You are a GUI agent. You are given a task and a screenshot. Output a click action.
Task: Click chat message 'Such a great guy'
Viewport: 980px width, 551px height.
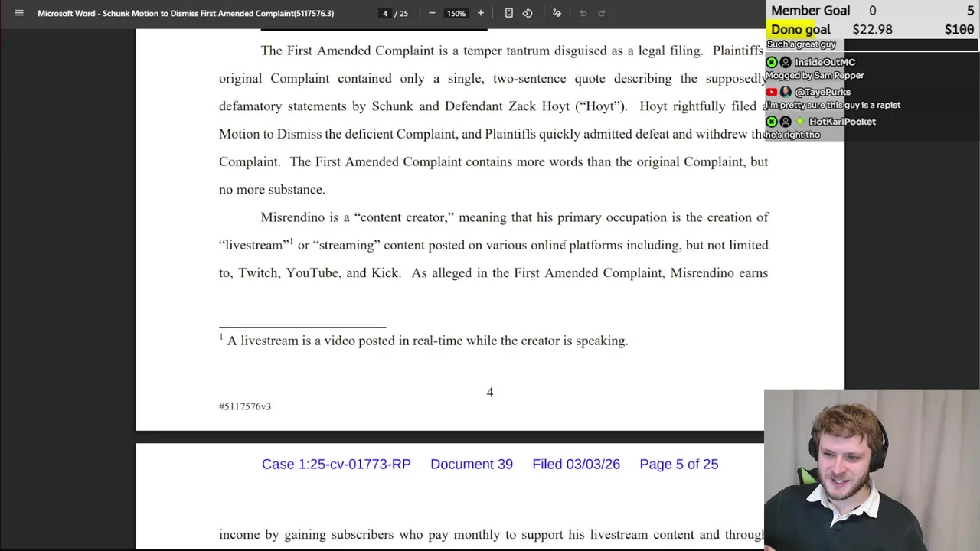(801, 44)
